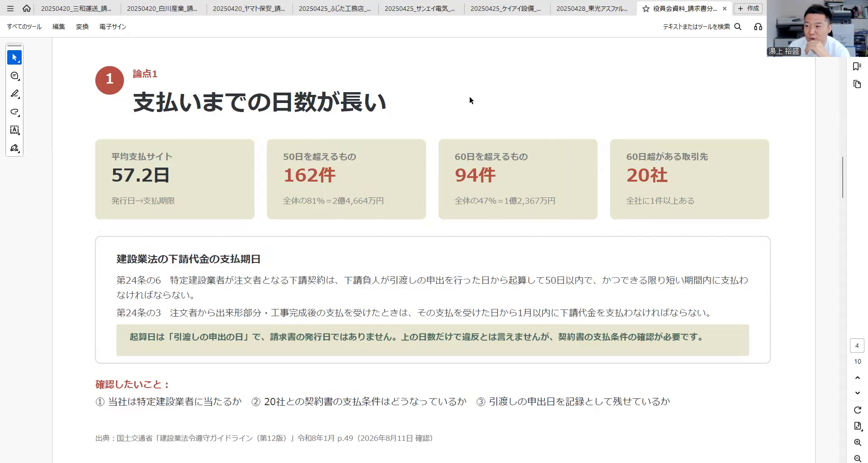Pick the highlighter pen tool

pyautogui.click(x=14, y=94)
